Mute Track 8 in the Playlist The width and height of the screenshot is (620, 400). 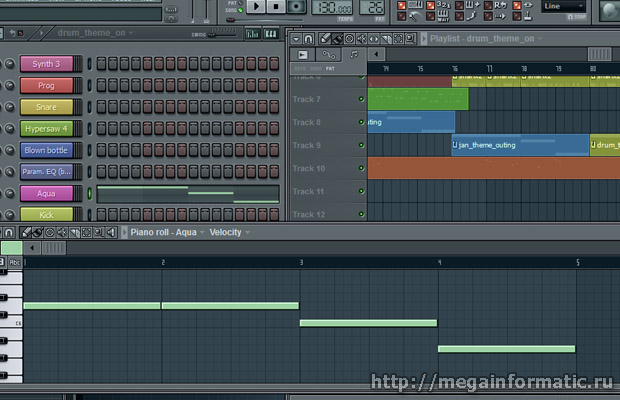click(361, 122)
